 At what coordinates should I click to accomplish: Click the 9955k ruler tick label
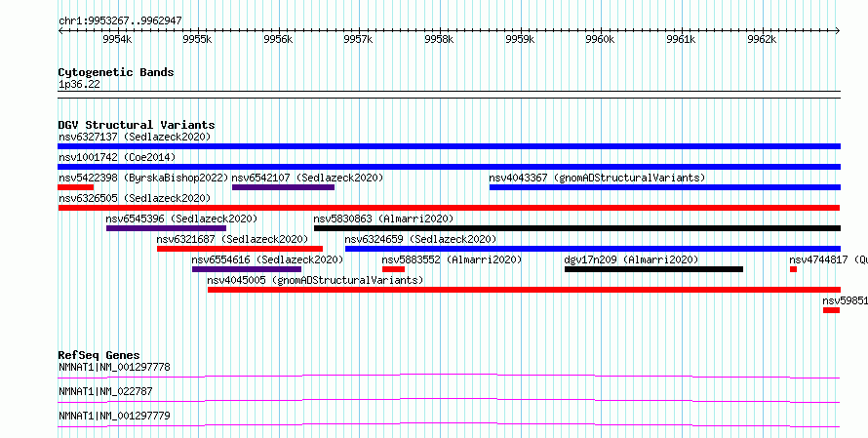[x=198, y=39]
